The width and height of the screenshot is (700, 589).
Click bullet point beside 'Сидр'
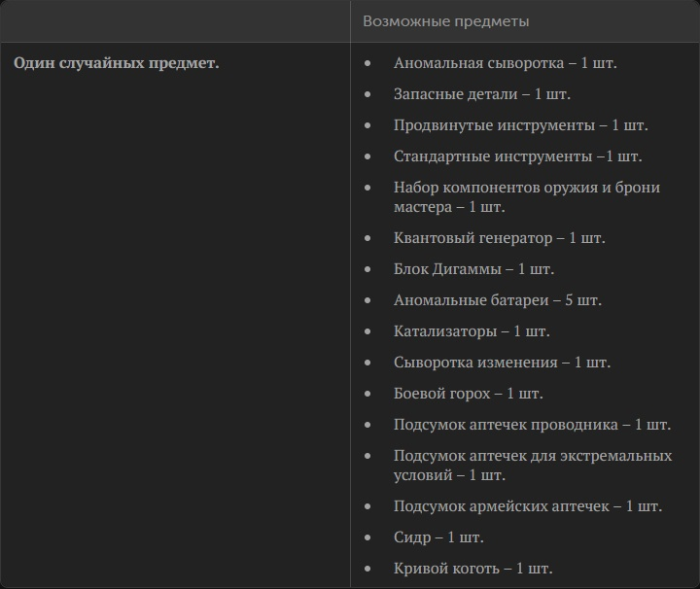(367, 537)
